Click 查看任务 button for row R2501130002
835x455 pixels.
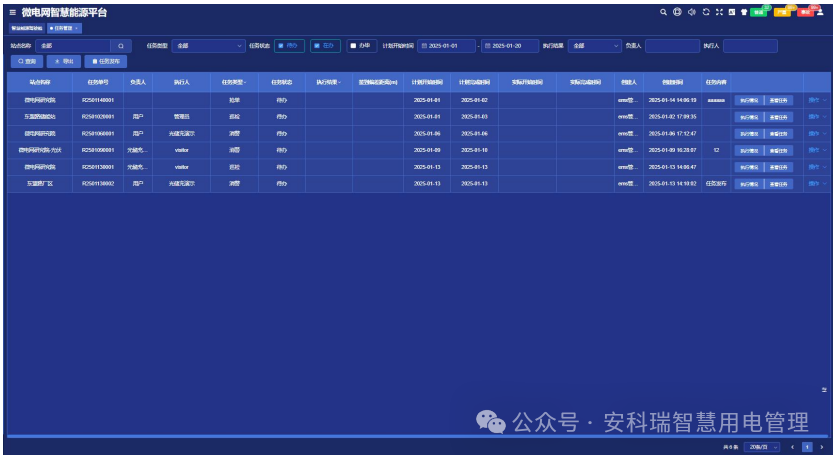coord(779,183)
